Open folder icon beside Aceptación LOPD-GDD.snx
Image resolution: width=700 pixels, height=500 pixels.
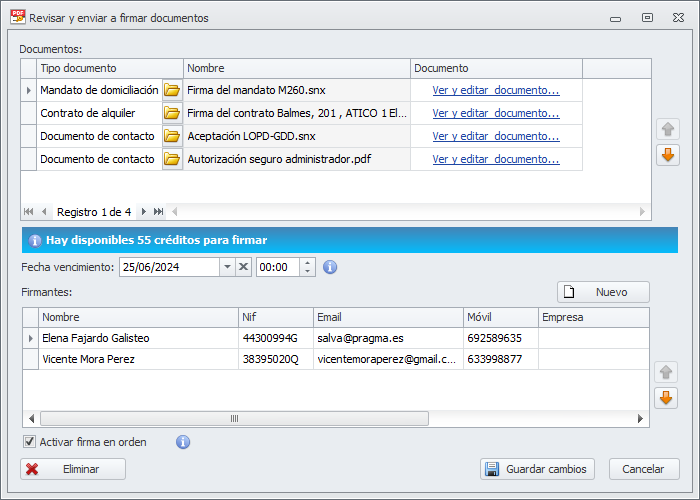tap(172, 136)
